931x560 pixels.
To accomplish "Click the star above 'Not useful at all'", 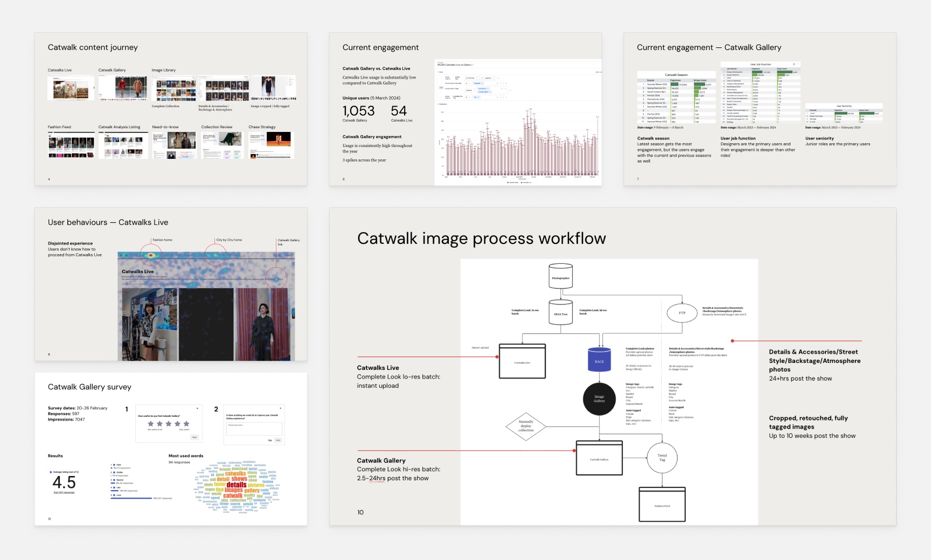I will pyautogui.click(x=151, y=424).
